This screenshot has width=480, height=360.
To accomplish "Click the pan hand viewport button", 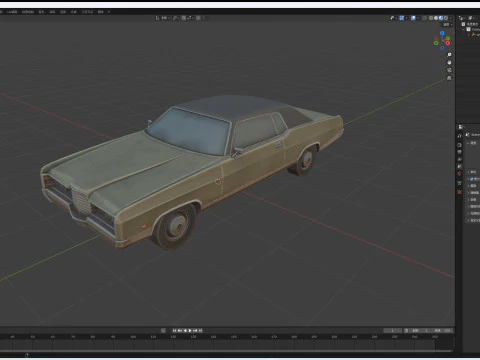I will pyautogui.click(x=449, y=62).
